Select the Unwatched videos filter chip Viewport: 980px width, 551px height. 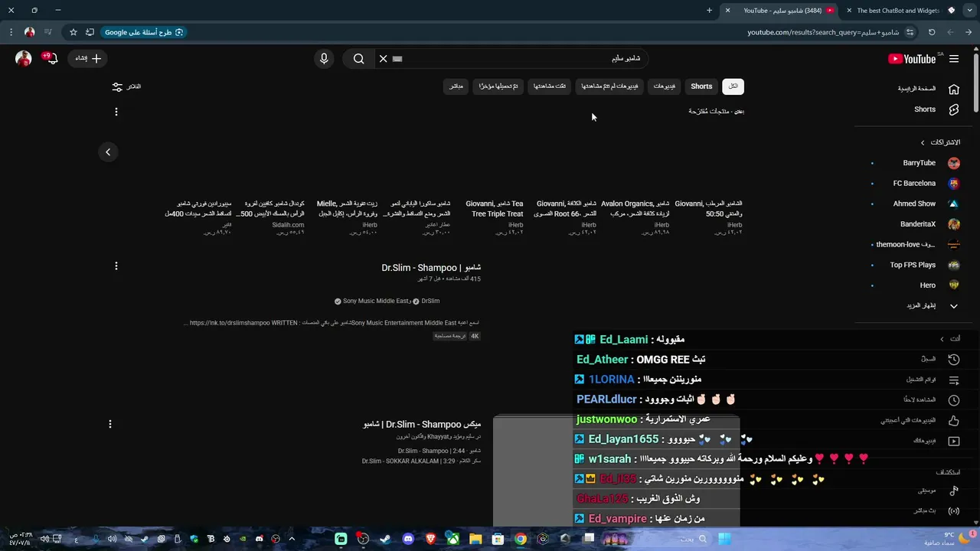click(609, 86)
